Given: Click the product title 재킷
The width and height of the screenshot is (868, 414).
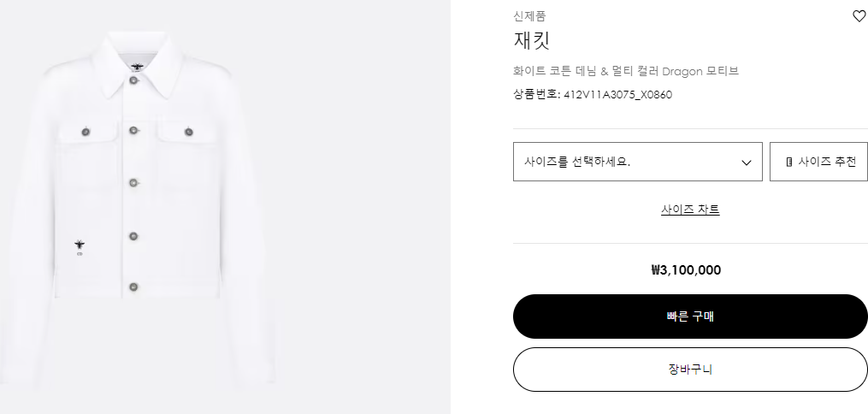Looking at the screenshot, I should coord(531,40).
